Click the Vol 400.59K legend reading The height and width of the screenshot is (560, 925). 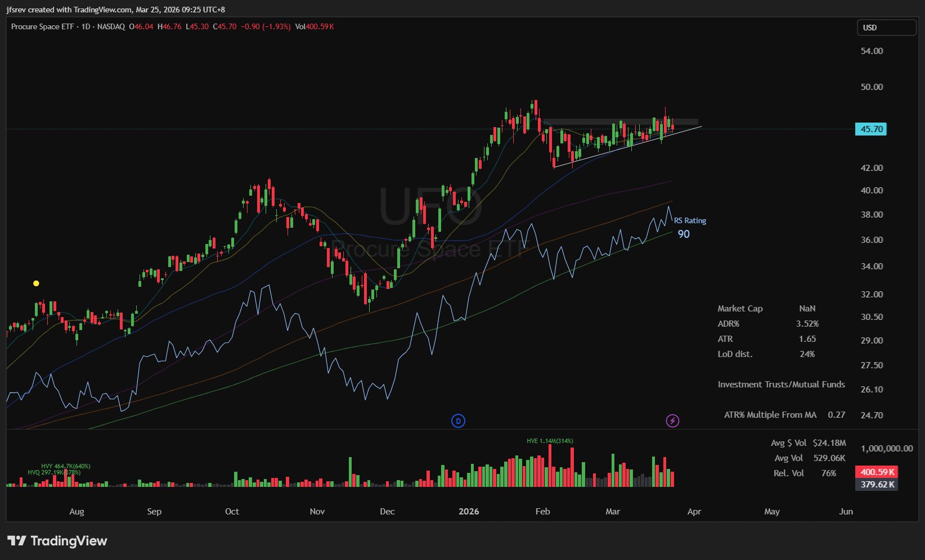(315, 26)
